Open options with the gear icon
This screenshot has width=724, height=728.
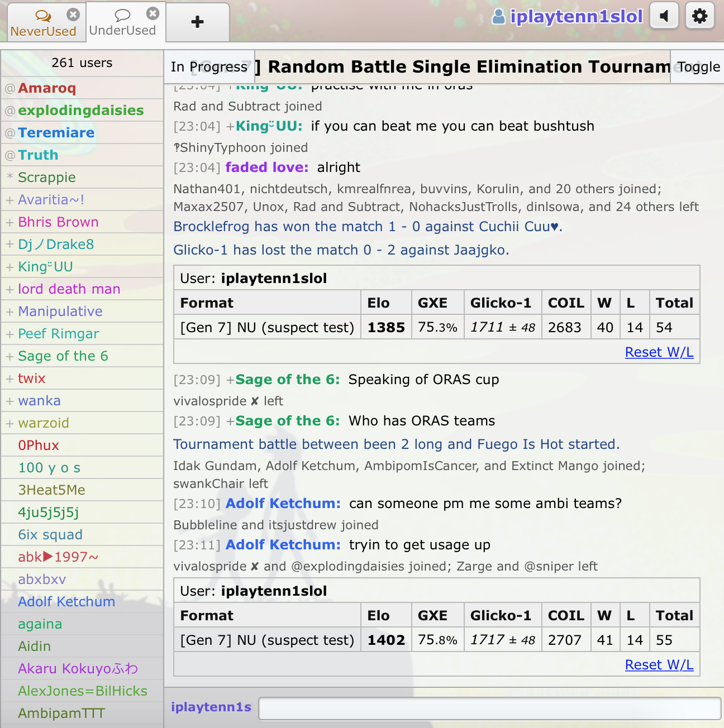click(x=699, y=16)
